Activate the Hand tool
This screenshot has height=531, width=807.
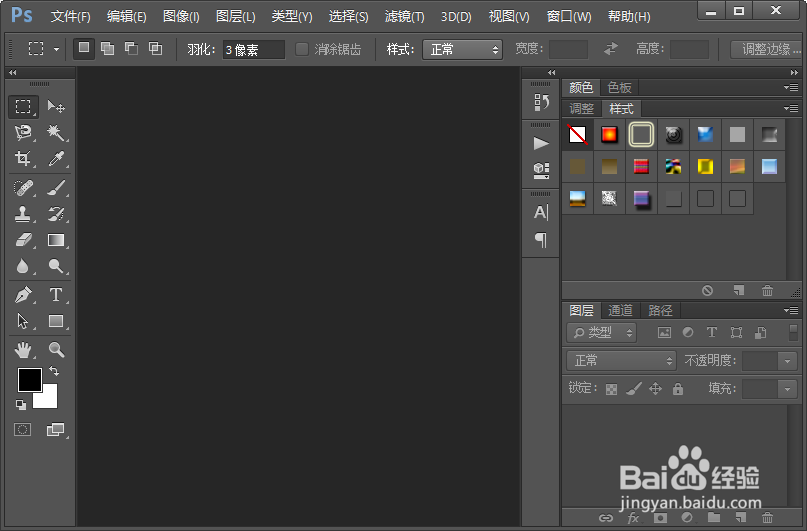pos(23,350)
